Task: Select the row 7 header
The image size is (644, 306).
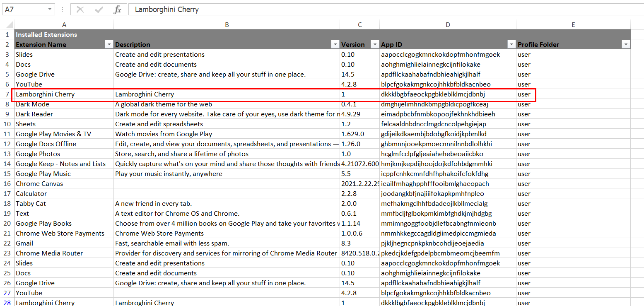Action: pos(7,94)
